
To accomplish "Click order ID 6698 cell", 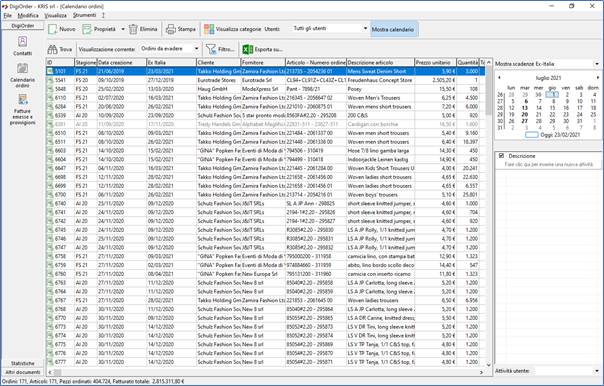I will tap(60, 177).
